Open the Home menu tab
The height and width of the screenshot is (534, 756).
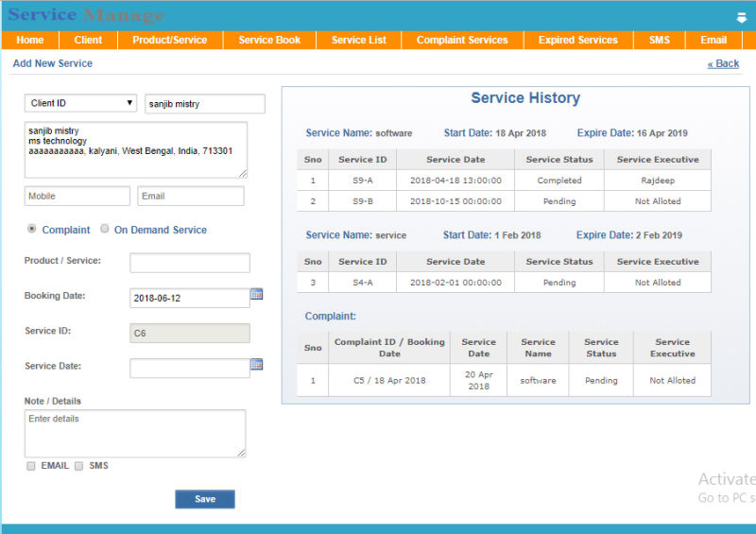[x=30, y=40]
